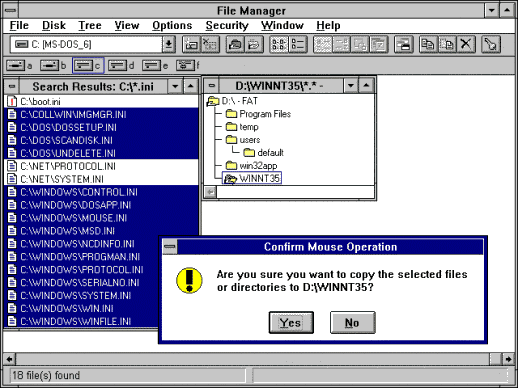Select hard drive d icon
The width and height of the screenshot is (518, 388).
coord(117,65)
